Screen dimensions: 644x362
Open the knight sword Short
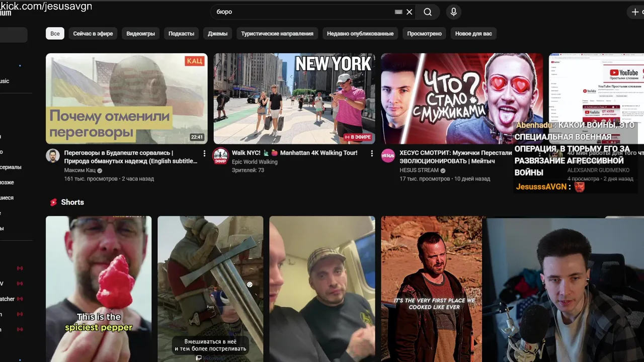tap(210, 289)
